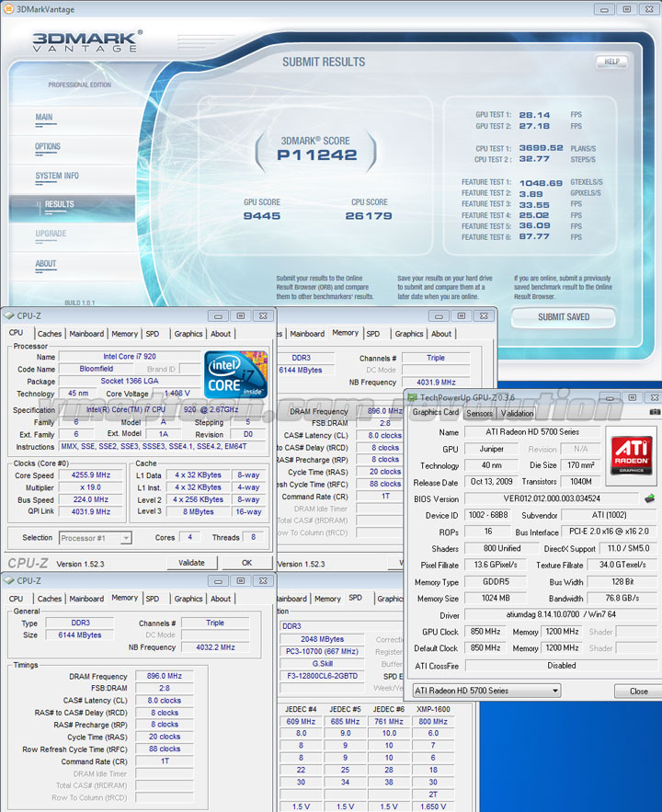Open UPGRADE in the 3DMark sidebar
662x812 pixels.
51,234
